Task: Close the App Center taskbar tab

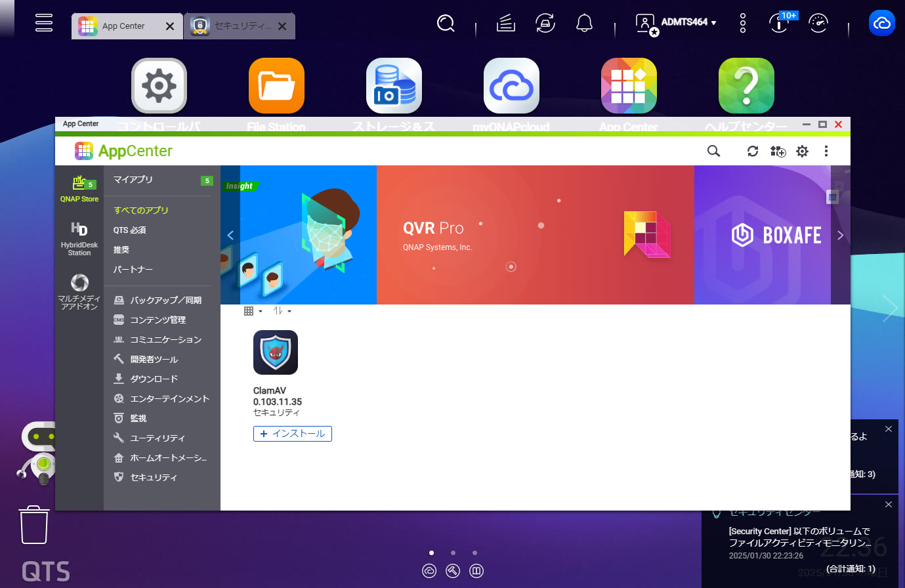Action: click(x=170, y=26)
